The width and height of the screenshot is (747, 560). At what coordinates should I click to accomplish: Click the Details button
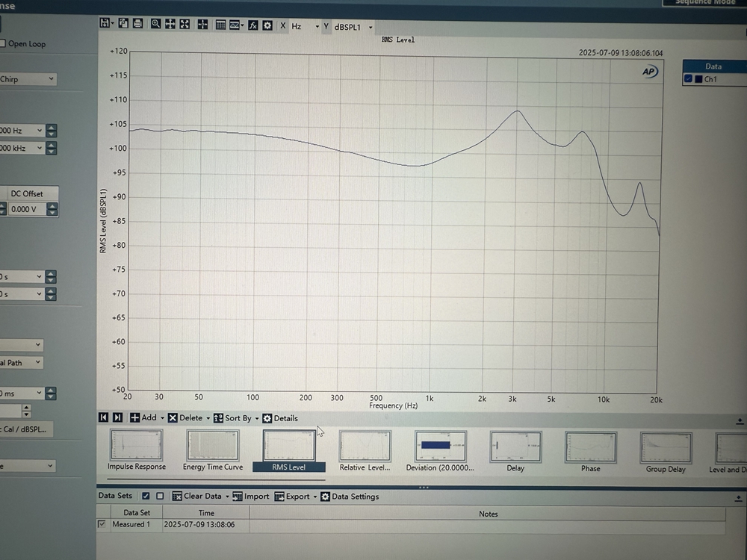[279, 418]
